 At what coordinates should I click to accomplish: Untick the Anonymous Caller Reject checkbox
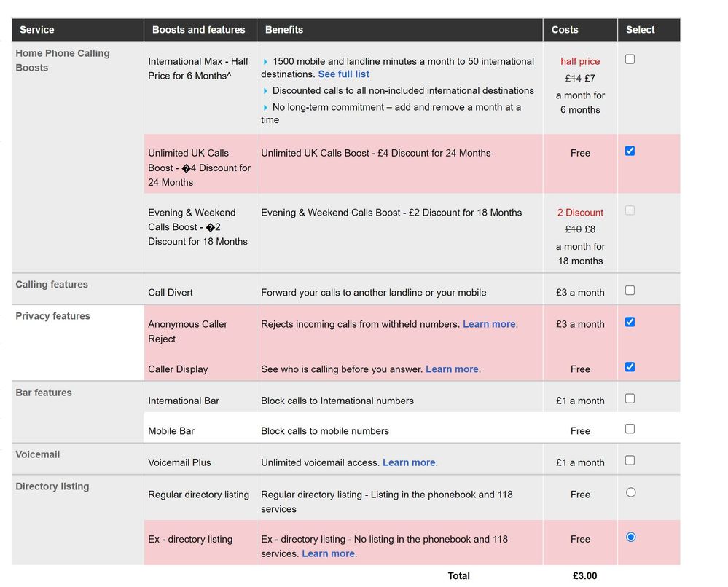630,322
